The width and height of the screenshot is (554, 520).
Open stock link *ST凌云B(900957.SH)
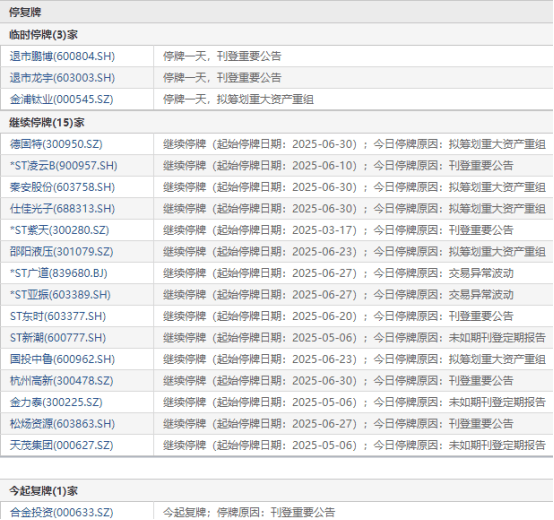pos(64,166)
